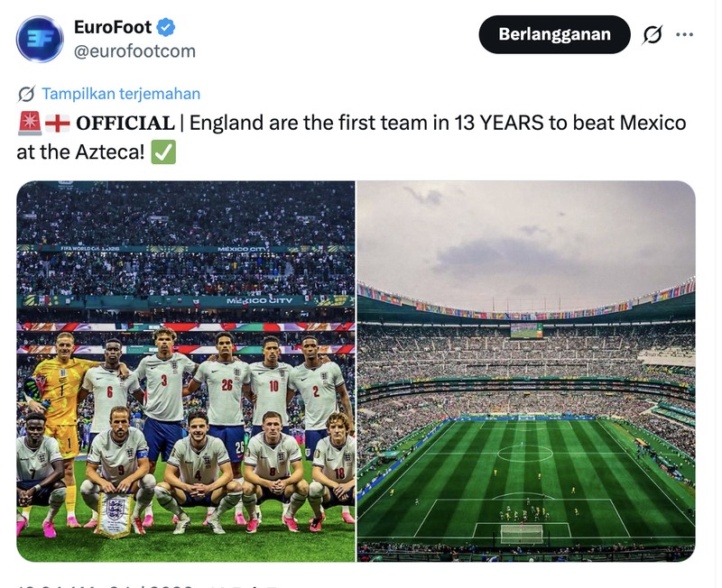Click the green check mark emoji
This screenshot has width=722, height=588.
pos(163,152)
